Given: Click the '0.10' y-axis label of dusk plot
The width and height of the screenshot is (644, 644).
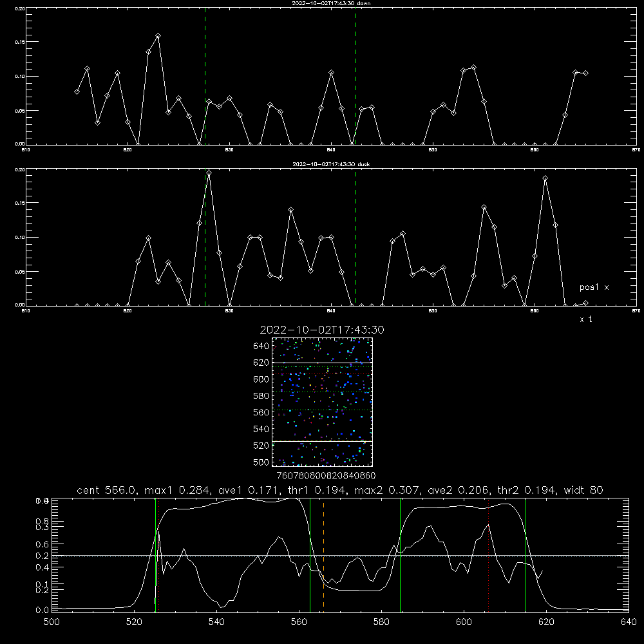Looking at the screenshot, I should coord(20,238).
